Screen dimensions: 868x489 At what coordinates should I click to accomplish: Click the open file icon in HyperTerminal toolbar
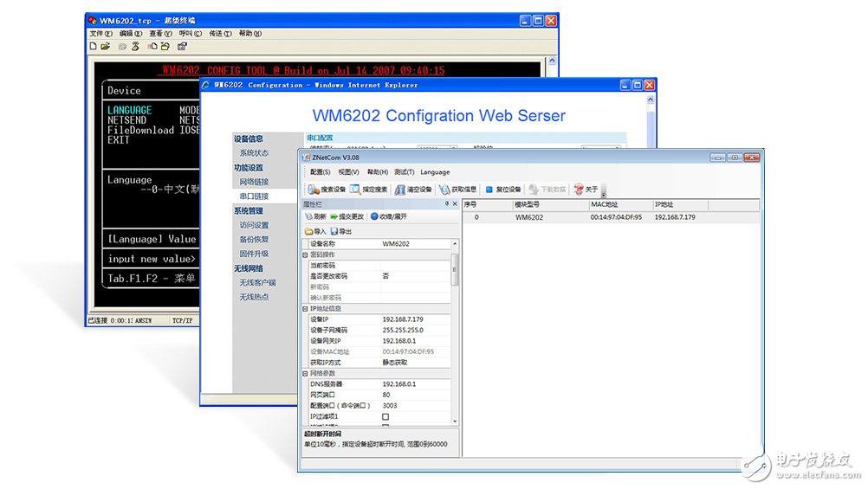[106, 46]
